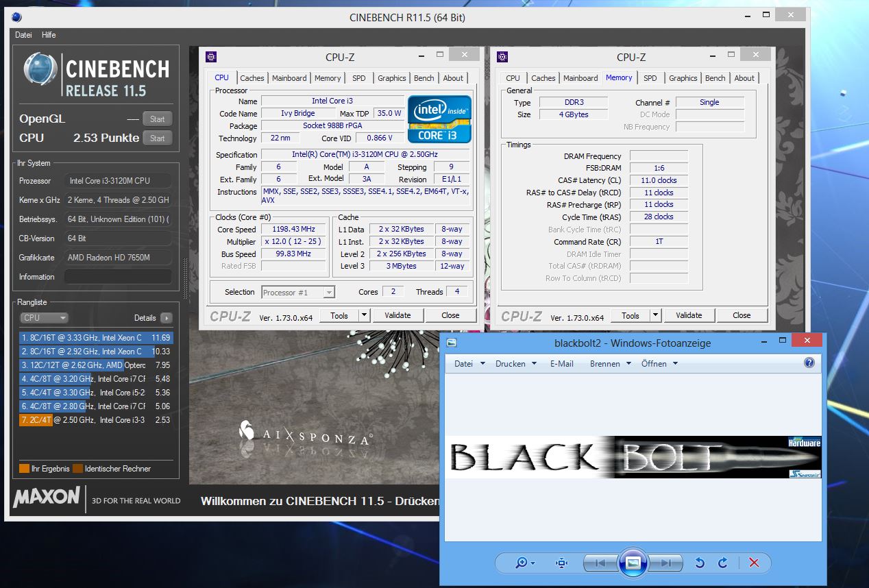Screen dimensions: 869x588
Task: Click the Core Speed value 1198.43 MHz
Action: 295,229
